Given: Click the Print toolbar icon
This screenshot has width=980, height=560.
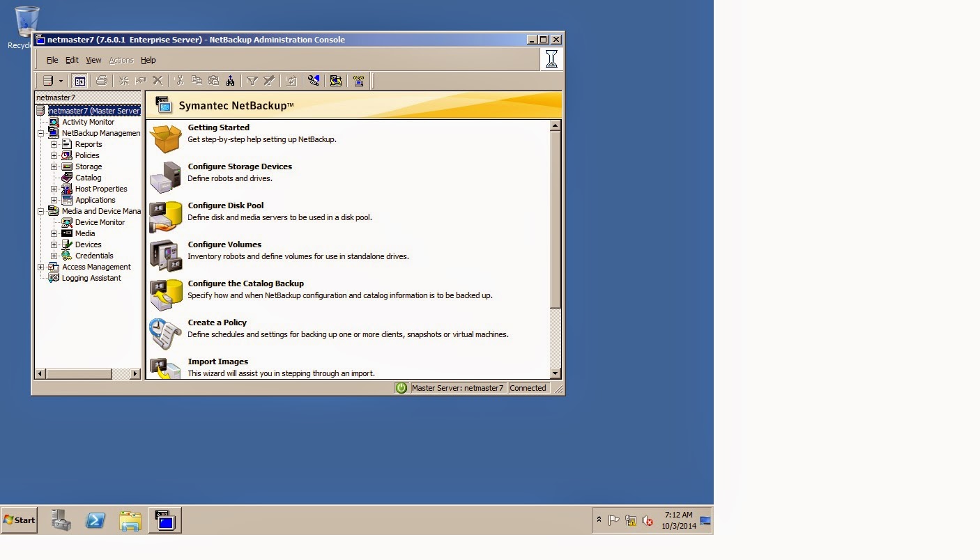Looking at the screenshot, I should (101, 80).
